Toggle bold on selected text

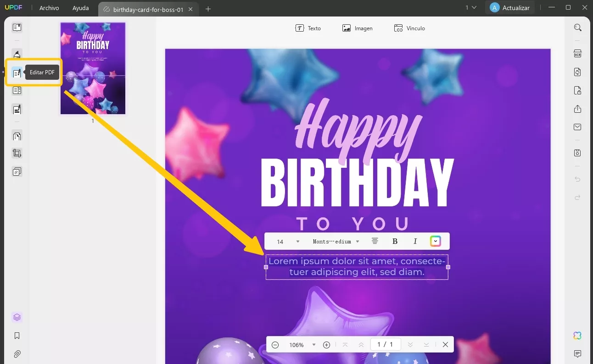click(395, 241)
